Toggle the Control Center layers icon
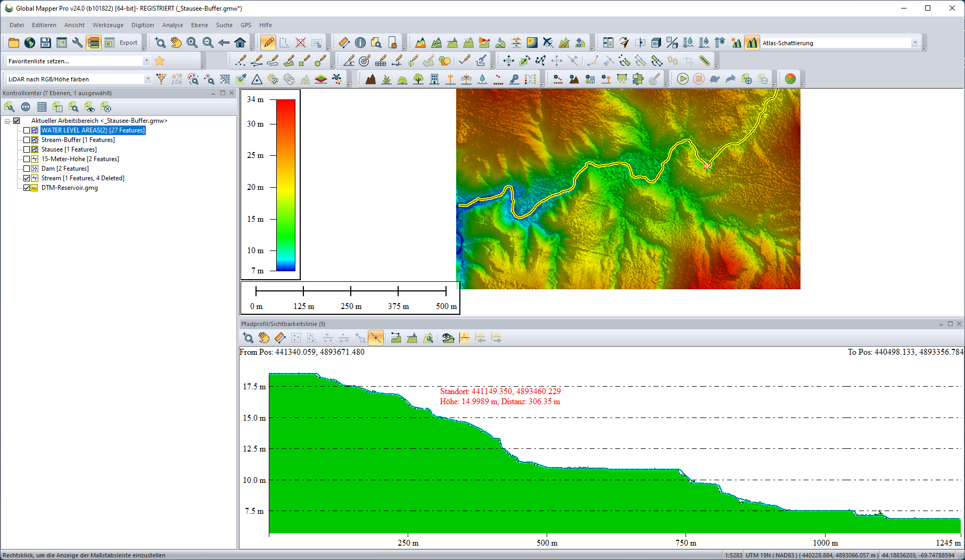This screenshot has width=965, height=560. 94,43
